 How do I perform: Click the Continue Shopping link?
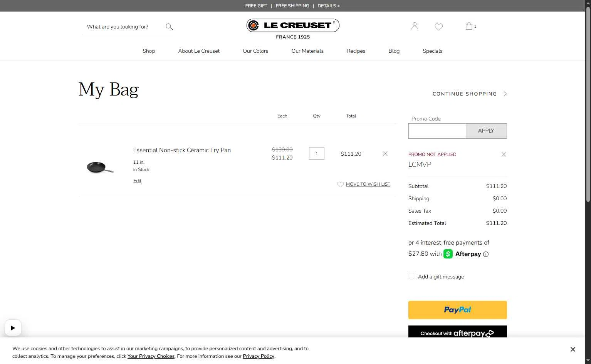pos(465,94)
